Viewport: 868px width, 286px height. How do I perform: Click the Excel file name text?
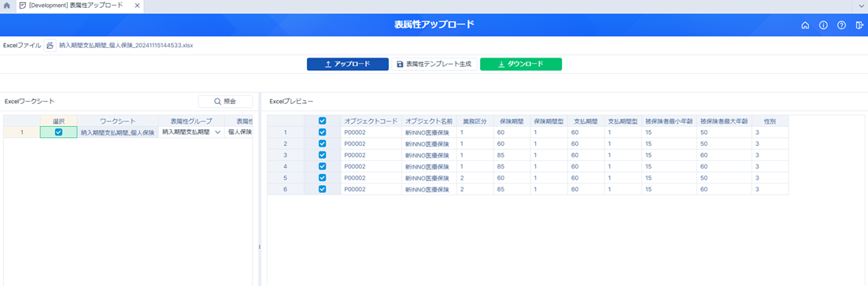pyautogui.click(x=126, y=46)
